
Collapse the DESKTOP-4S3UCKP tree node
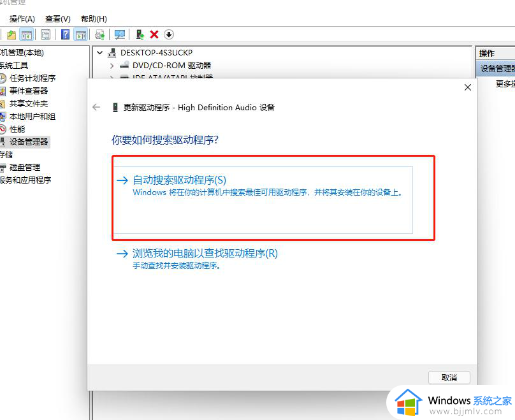click(x=100, y=52)
